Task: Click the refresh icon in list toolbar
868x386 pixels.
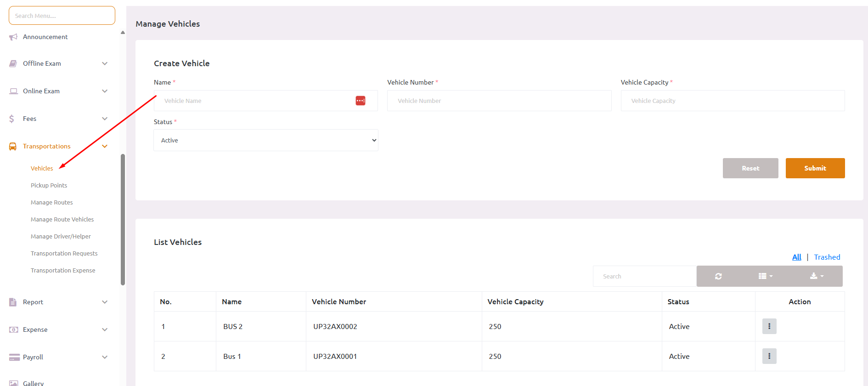Action: tap(718, 276)
